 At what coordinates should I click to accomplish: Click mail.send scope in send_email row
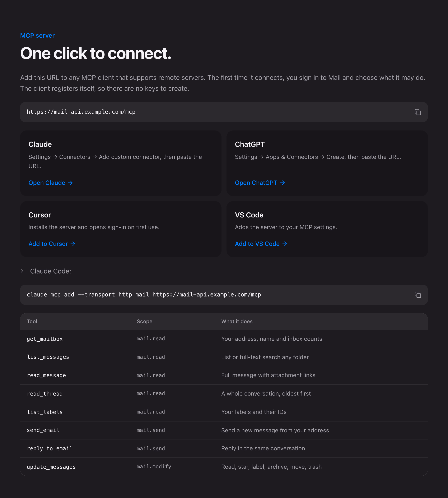pyautogui.click(x=151, y=430)
